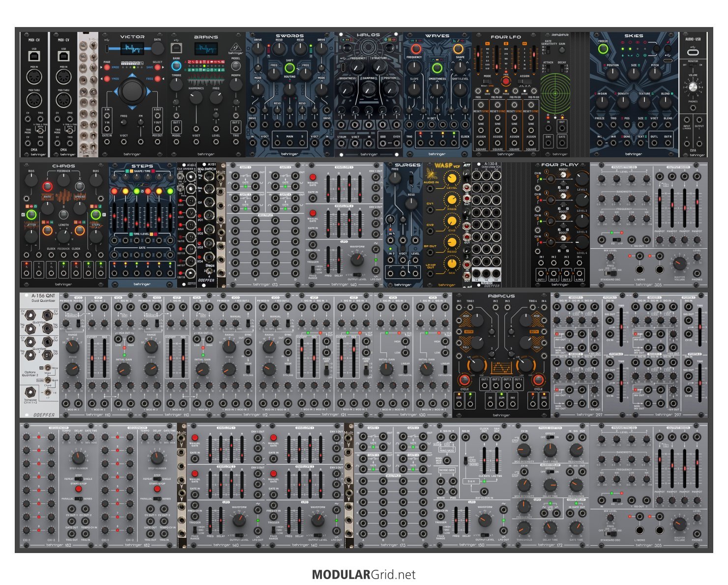Click the TEXTURE knob on Skies

pyautogui.click(x=644, y=102)
